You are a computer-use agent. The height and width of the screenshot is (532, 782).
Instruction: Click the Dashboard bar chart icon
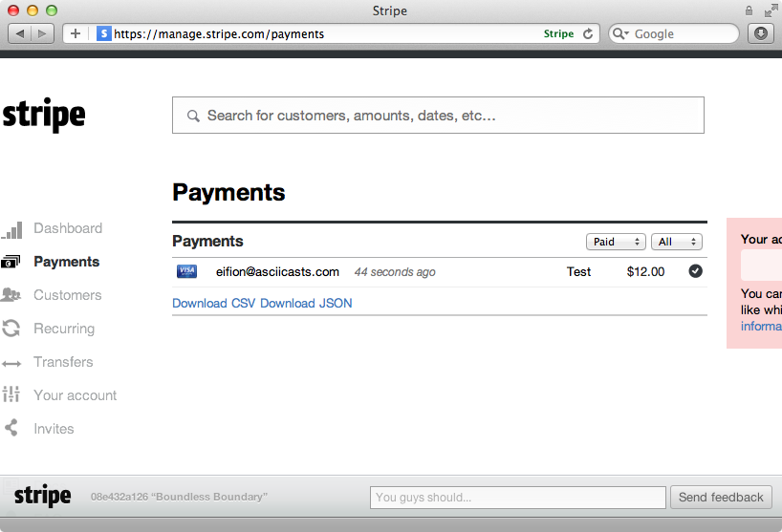click(x=12, y=230)
